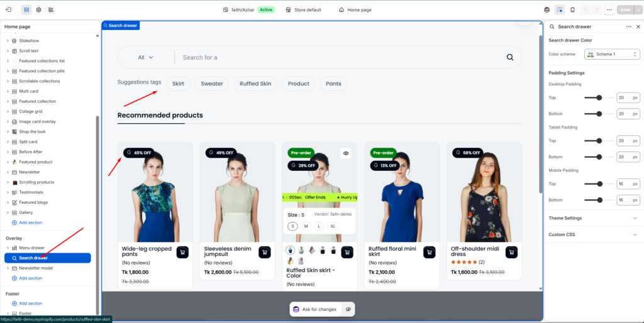Click Add section under Overlay

point(27,278)
